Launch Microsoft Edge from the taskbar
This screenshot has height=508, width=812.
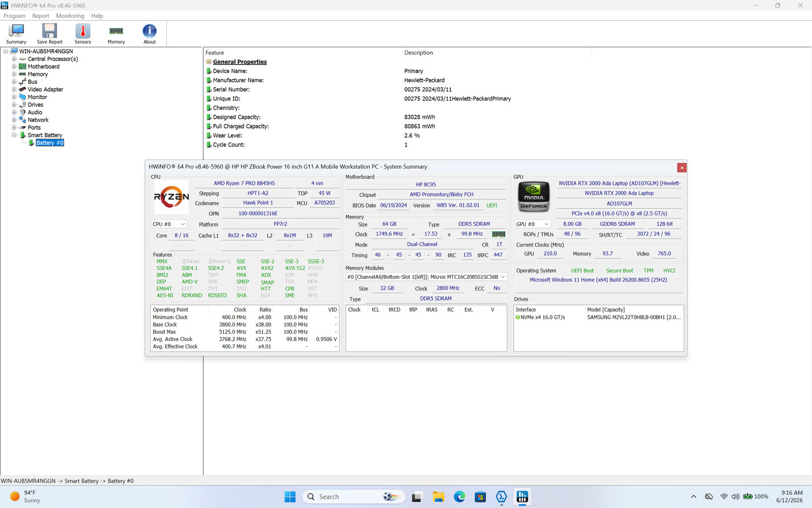coord(459,497)
